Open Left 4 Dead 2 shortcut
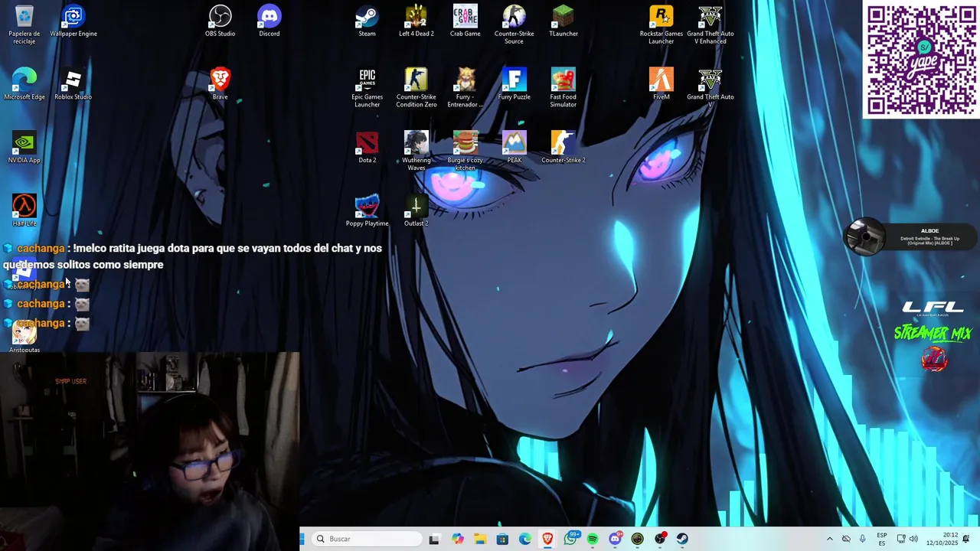This screenshot has height=551, width=980. coord(416,21)
